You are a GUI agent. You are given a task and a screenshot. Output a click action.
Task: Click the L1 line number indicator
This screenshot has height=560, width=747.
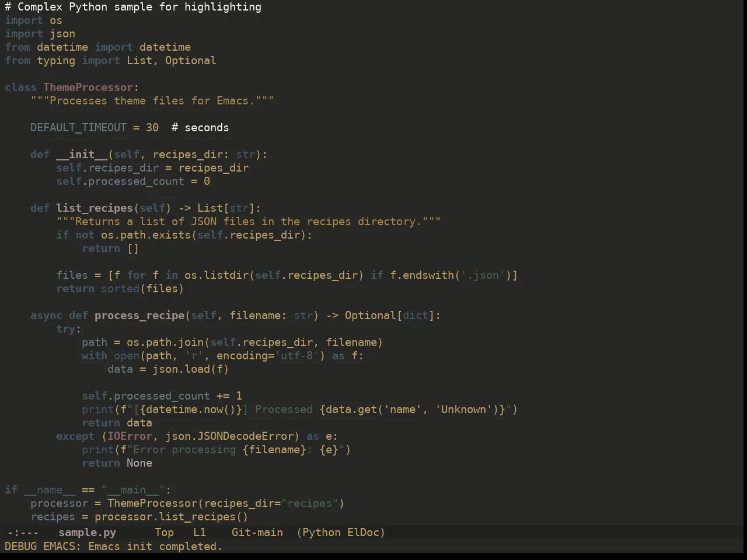pos(200,532)
